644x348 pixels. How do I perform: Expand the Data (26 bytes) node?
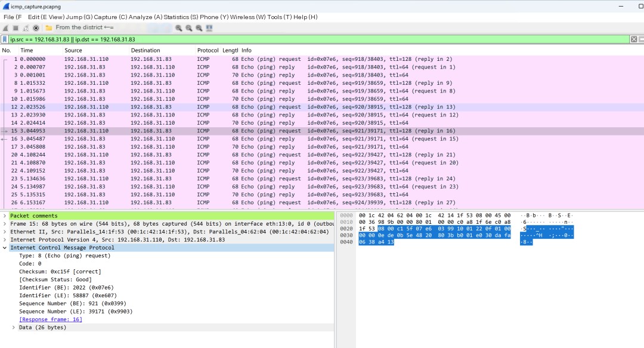click(14, 328)
